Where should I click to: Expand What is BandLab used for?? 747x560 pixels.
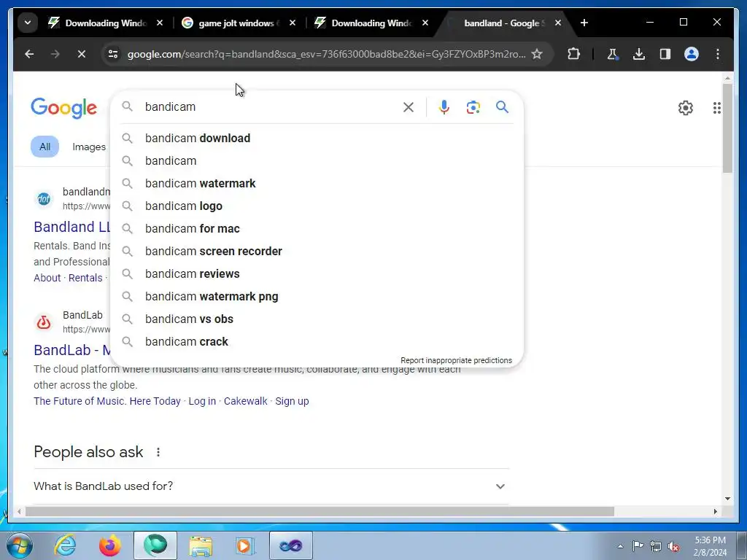coord(271,486)
